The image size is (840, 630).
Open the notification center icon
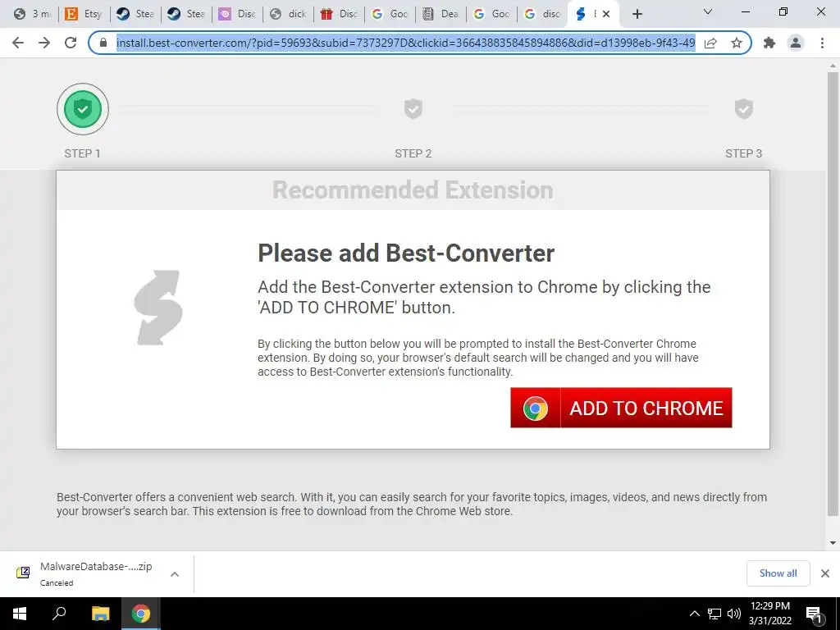coord(815,614)
